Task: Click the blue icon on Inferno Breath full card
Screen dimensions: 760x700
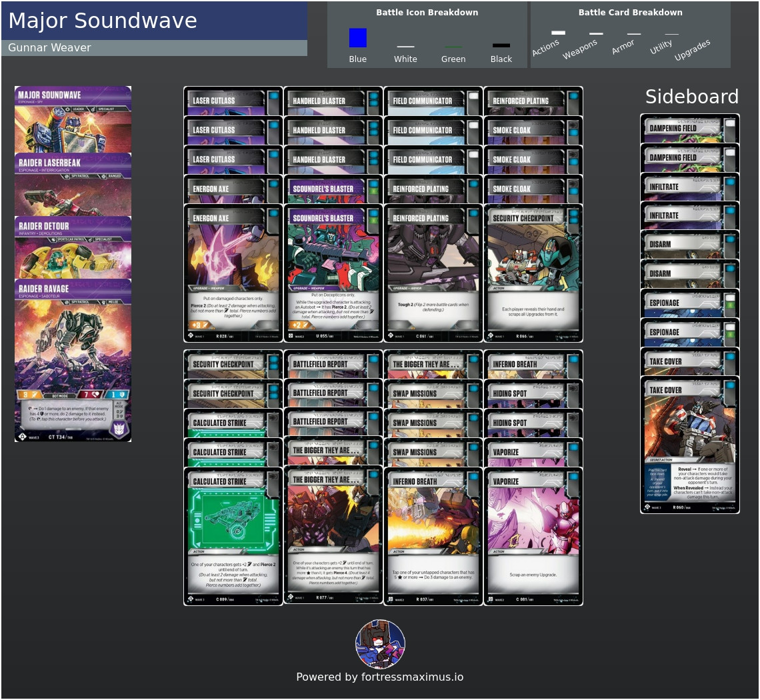Action: [473, 477]
